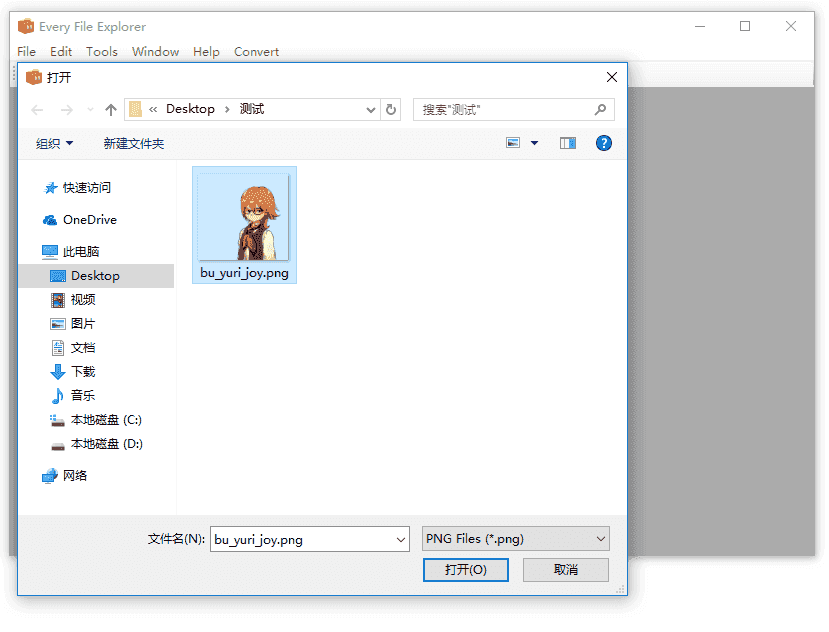Select OneDrive in the navigation pane

point(80,219)
